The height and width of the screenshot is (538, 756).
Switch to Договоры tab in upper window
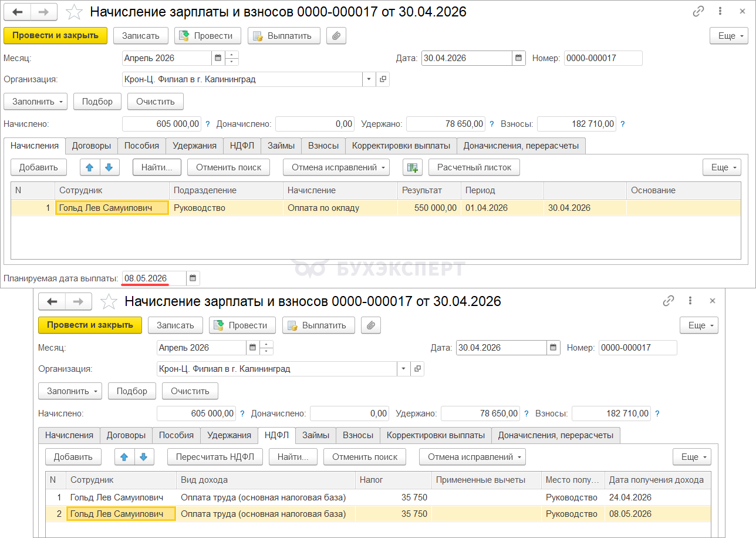[92, 146]
